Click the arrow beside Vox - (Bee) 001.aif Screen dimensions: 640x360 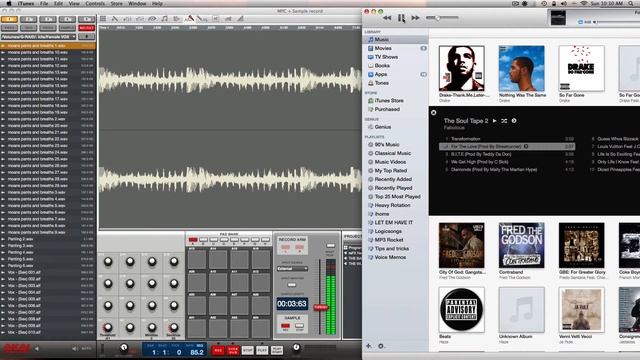tap(3, 272)
